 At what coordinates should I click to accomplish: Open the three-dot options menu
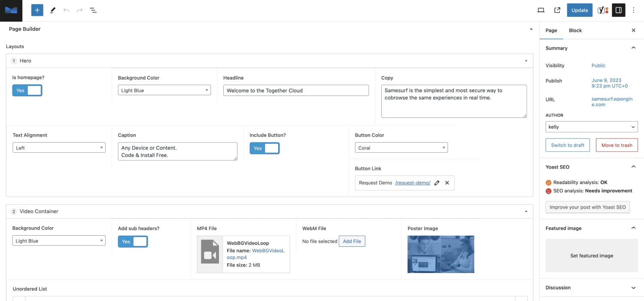[x=634, y=10]
